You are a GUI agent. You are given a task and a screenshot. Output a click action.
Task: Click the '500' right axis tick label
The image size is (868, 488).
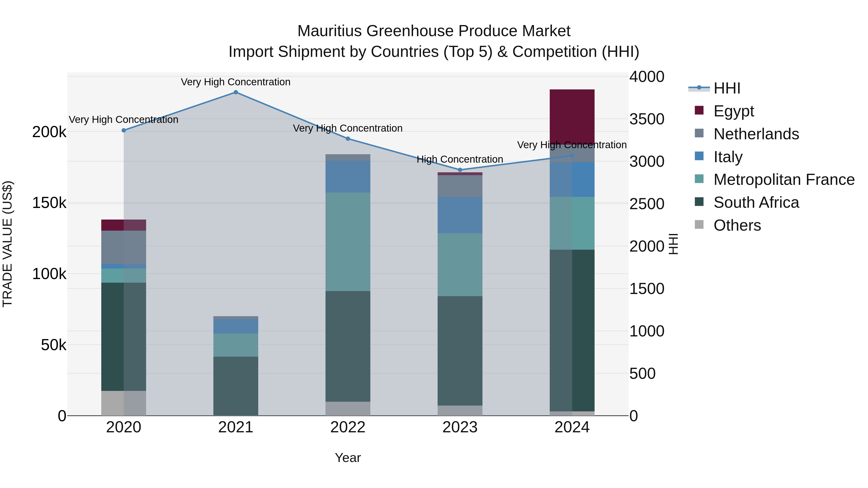tap(643, 374)
